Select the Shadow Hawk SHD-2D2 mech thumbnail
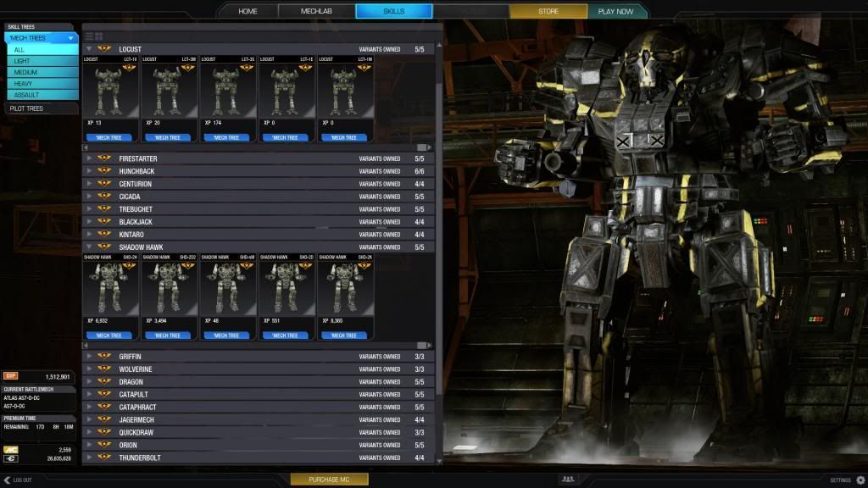 tap(169, 288)
